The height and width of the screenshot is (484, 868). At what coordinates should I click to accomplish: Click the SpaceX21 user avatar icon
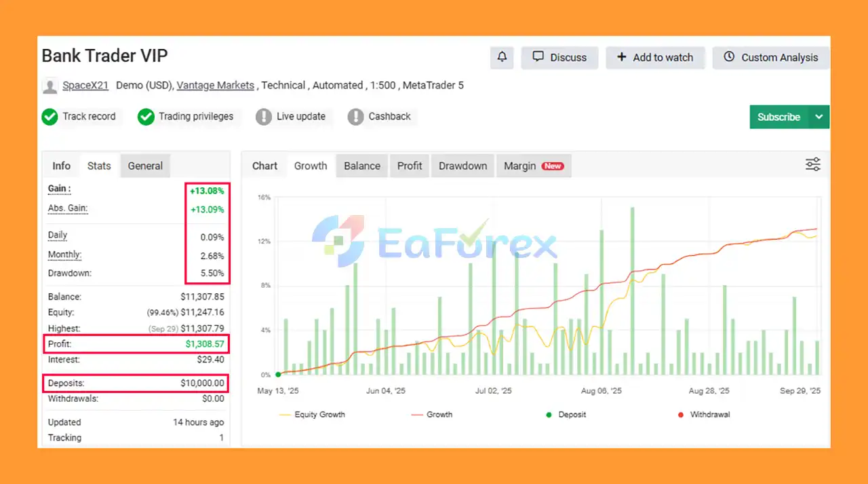pyautogui.click(x=50, y=86)
